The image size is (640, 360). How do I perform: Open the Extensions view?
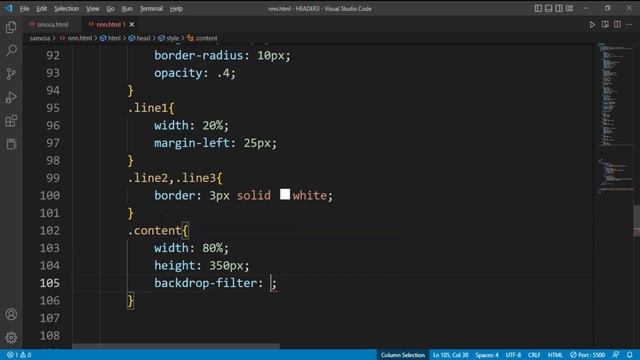[11, 120]
